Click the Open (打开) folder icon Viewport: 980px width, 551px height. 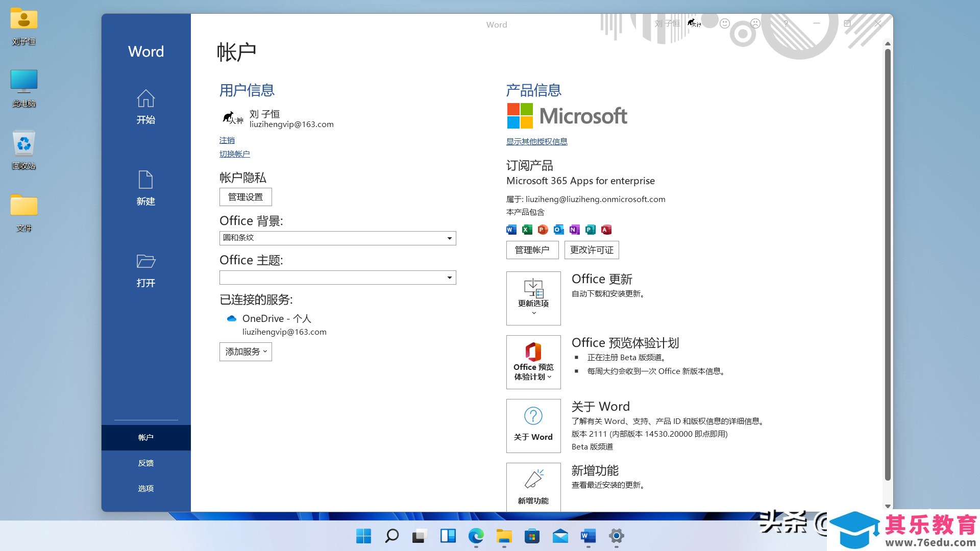pos(145,261)
